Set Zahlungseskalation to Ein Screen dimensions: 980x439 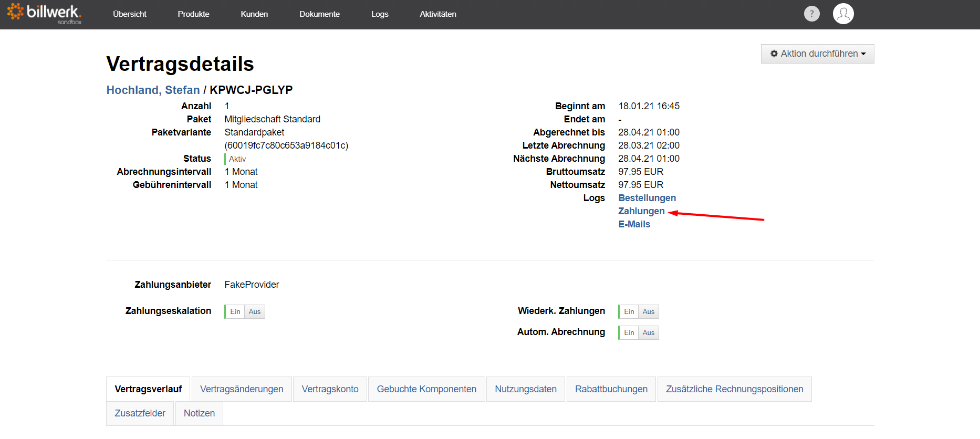[x=235, y=311]
